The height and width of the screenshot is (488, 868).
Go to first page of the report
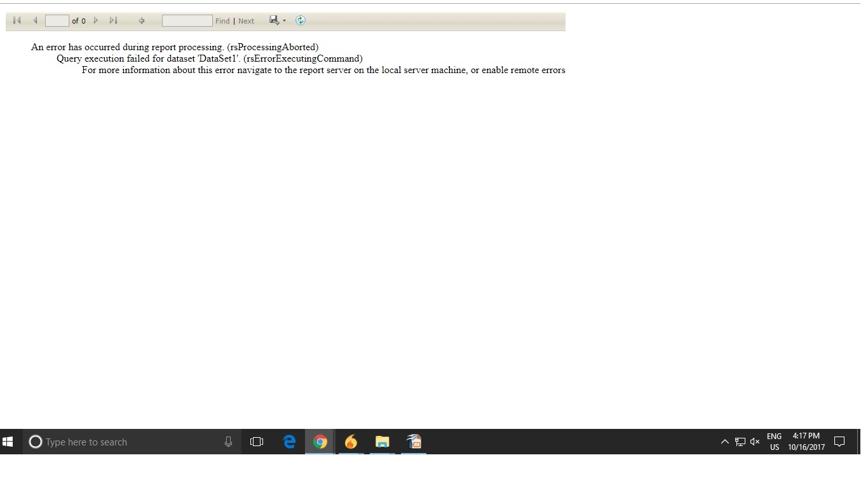click(17, 20)
